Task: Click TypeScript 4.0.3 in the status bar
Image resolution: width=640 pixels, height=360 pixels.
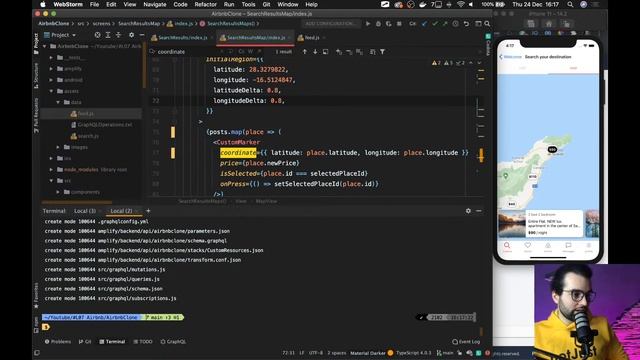Action: (x=413, y=353)
